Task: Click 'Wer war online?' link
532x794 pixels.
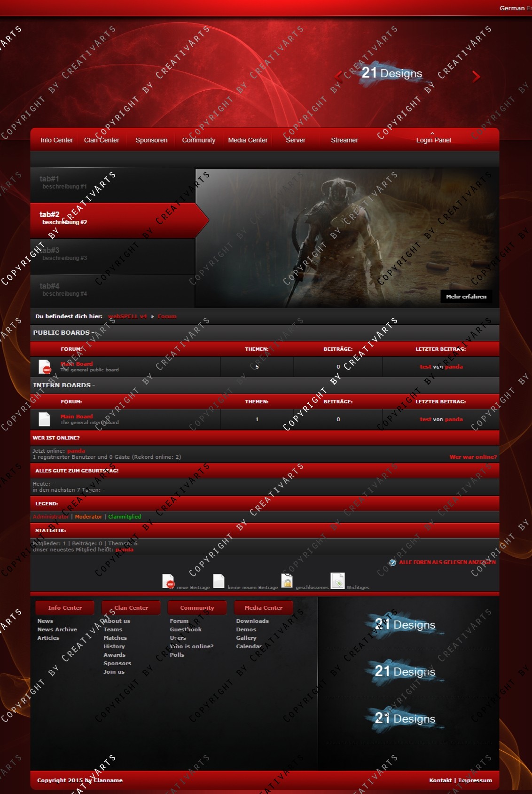Action: 473,457
